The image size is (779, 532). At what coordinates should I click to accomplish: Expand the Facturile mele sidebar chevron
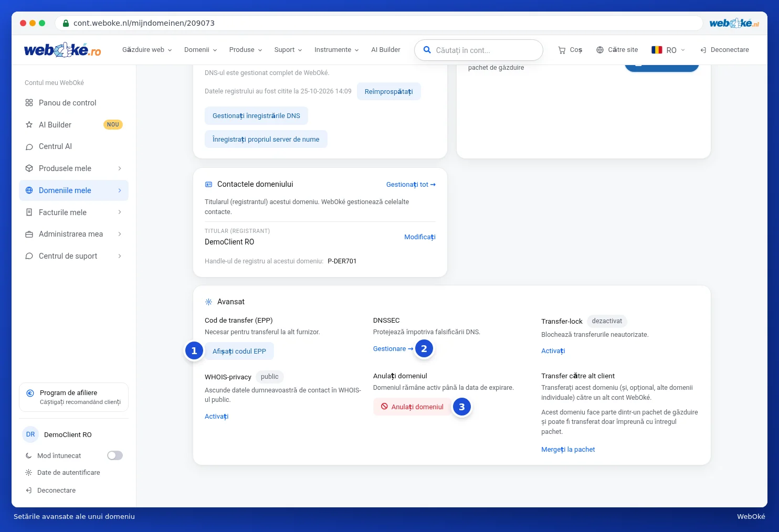pyautogui.click(x=120, y=212)
